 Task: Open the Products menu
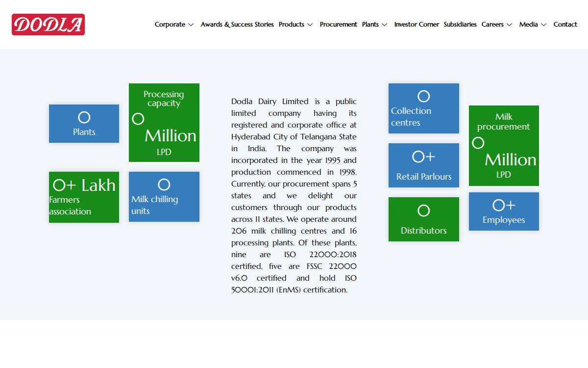[x=292, y=25]
